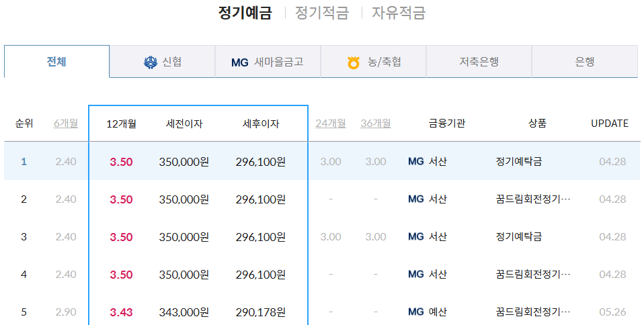Viewport: 644px width, 325px height.
Task: Open rank 2 product 꿈드림회전정기
Action: [x=533, y=199]
